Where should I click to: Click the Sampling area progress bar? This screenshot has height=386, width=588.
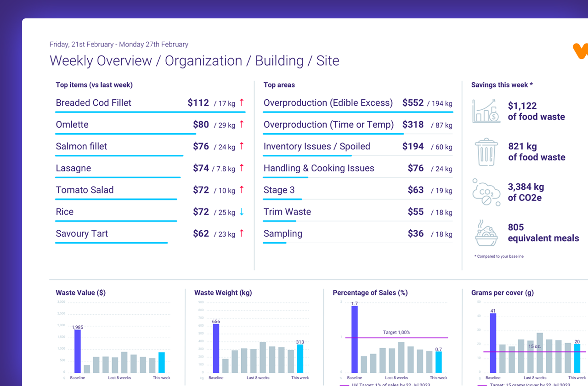tap(275, 243)
